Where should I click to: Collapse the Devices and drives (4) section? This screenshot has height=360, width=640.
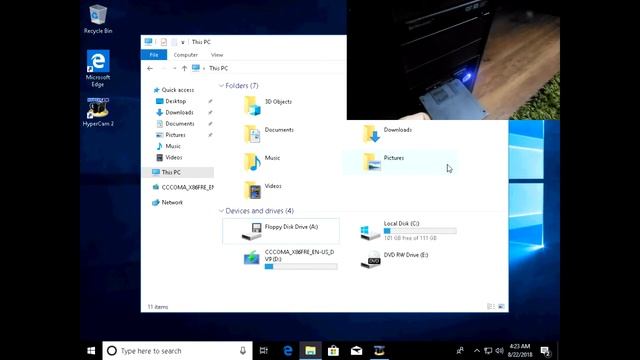(x=221, y=211)
